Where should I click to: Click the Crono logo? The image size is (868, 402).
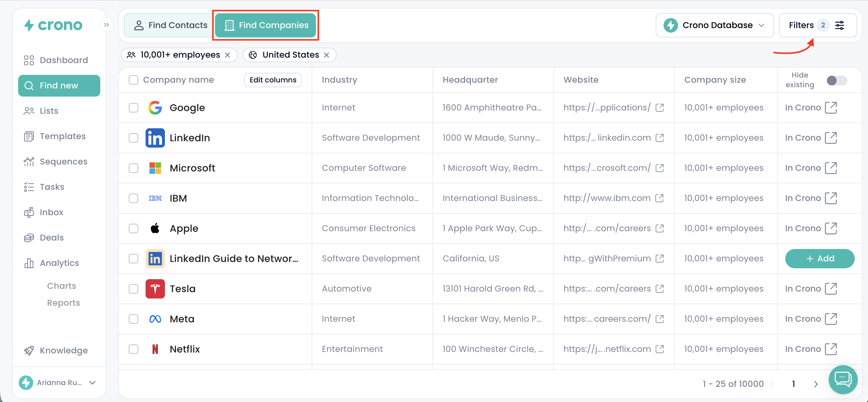pos(53,25)
